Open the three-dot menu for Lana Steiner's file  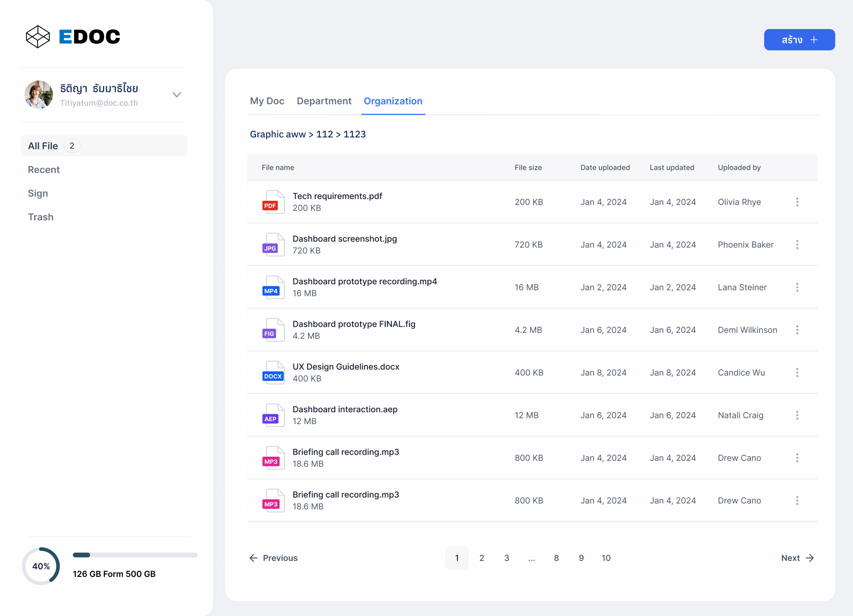797,287
